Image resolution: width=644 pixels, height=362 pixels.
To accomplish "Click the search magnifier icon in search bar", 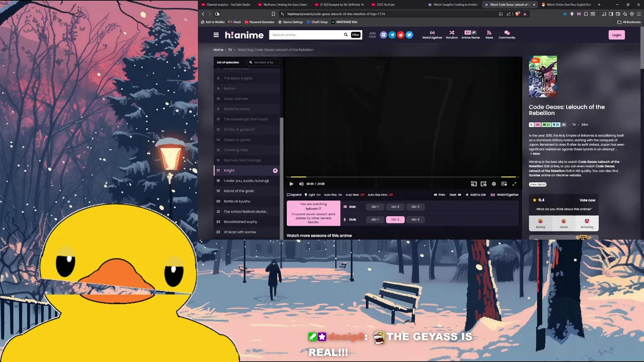I will (x=346, y=35).
